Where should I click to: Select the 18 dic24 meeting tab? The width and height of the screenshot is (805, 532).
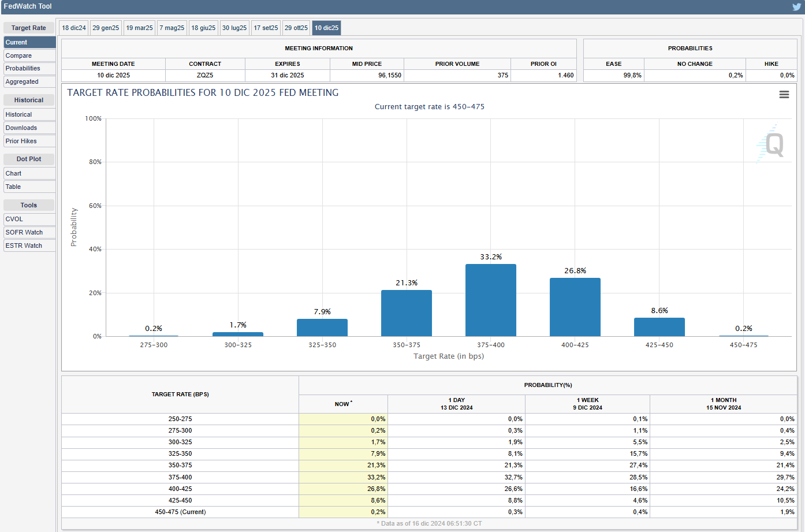(74, 28)
